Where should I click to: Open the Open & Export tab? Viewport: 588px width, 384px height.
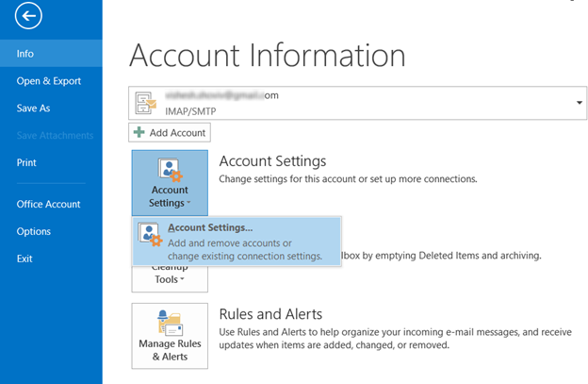tap(51, 81)
